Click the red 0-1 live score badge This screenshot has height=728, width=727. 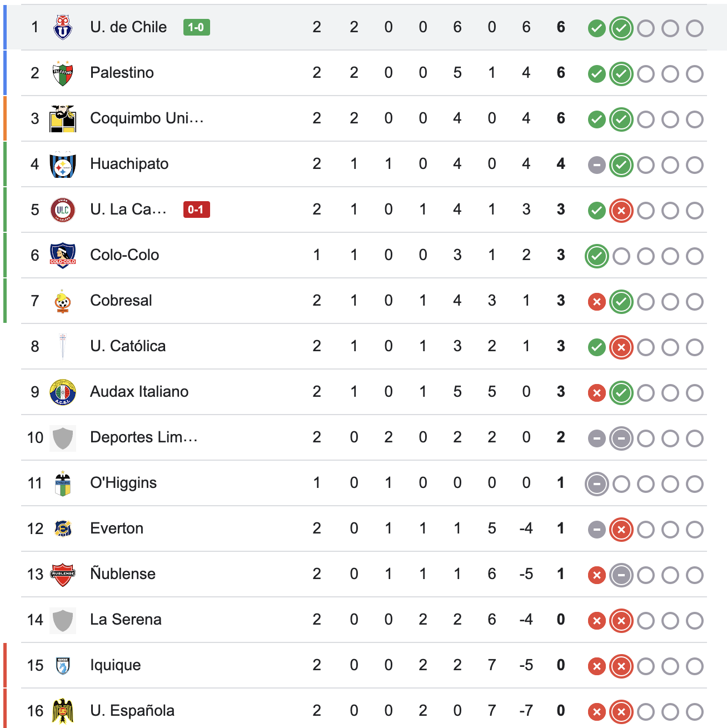[196, 210]
